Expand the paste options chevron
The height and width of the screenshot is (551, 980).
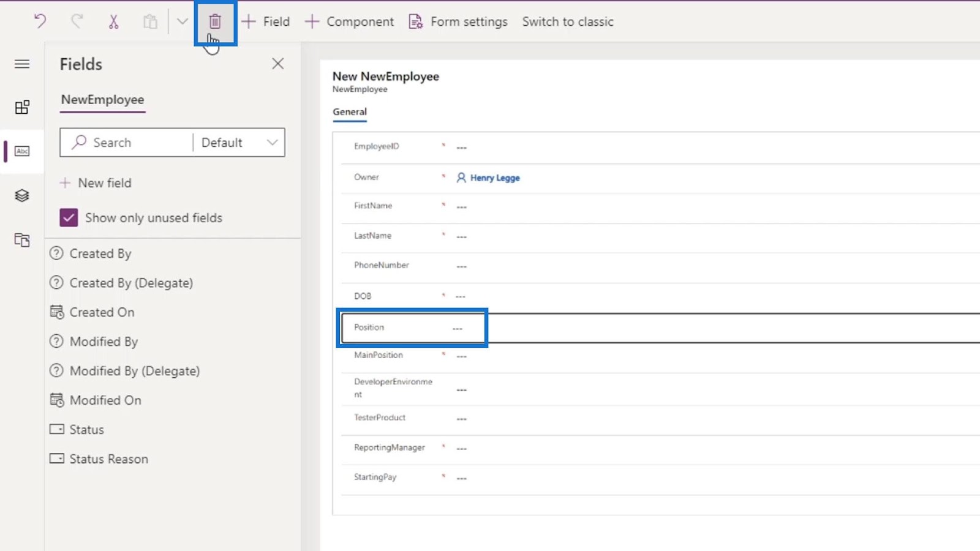click(182, 21)
